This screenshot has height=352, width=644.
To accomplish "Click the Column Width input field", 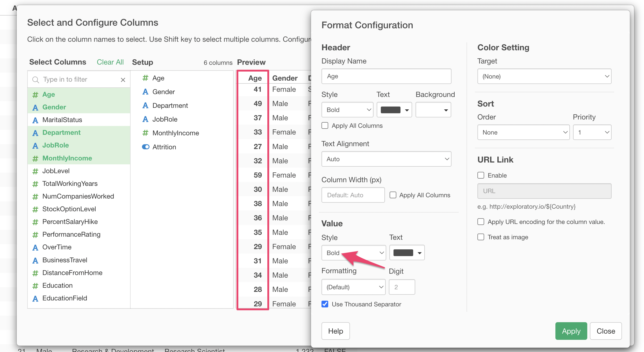I will click(x=353, y=195).
